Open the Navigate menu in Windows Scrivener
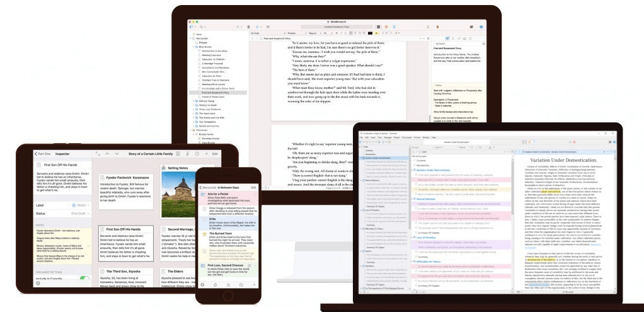This screenshot has height=312, width=644. [x=388, y=137]
